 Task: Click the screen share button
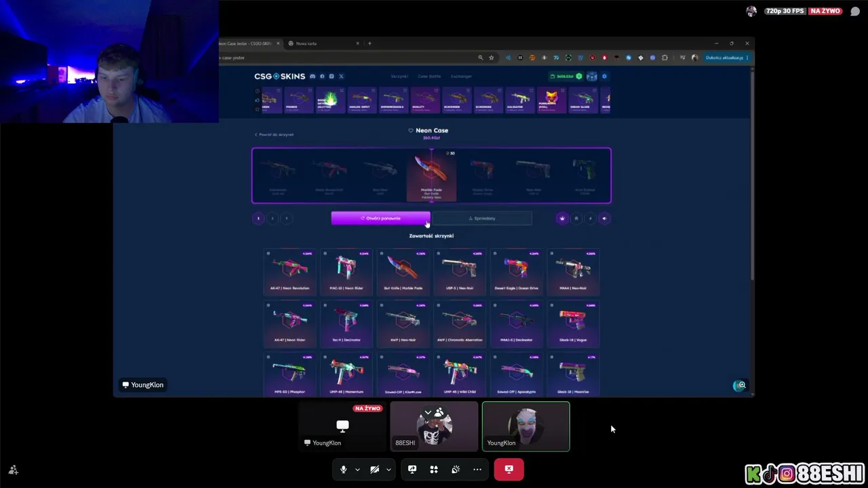click(412, 469)
